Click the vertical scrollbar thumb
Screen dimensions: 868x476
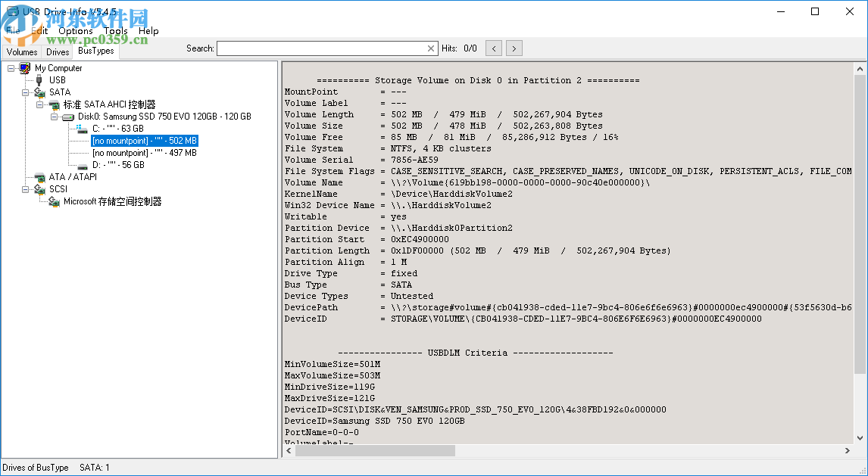(x=860, y=225)
